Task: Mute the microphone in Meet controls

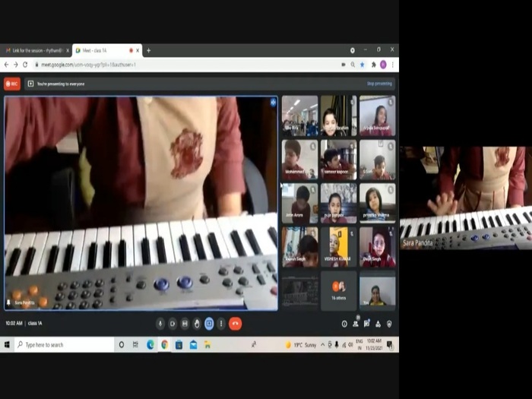Action: click(x=160, y=324)
